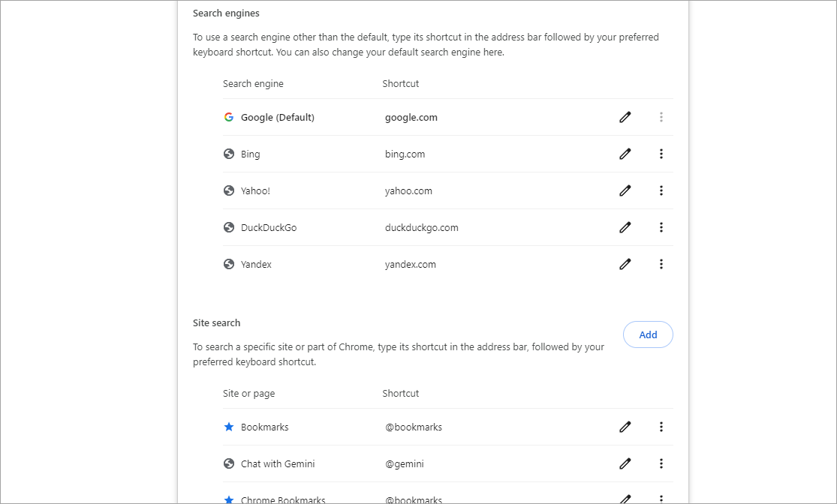The width and height of the screenshot is (837, 504).
Task: Open the three-dot menu for Chat with Gemini
Action: [661, 463]
